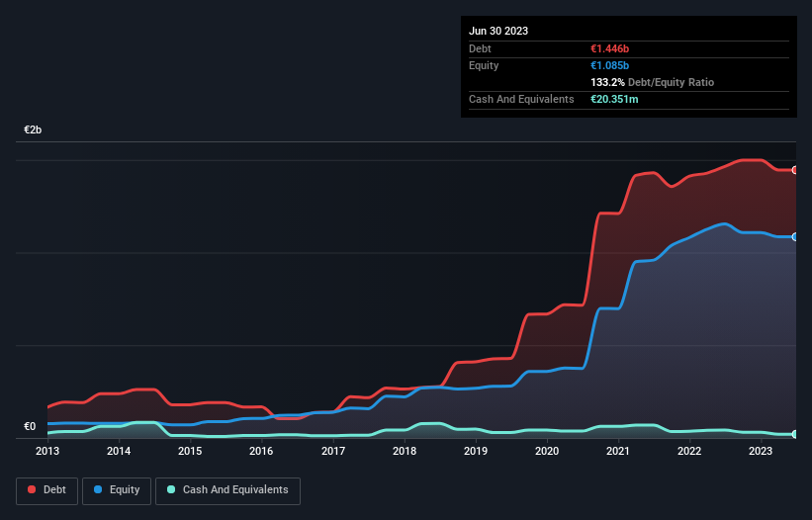Click the 2017 x-axis label
The height and width of the screenshot is (520, 812).
click(x=333, y=451)
